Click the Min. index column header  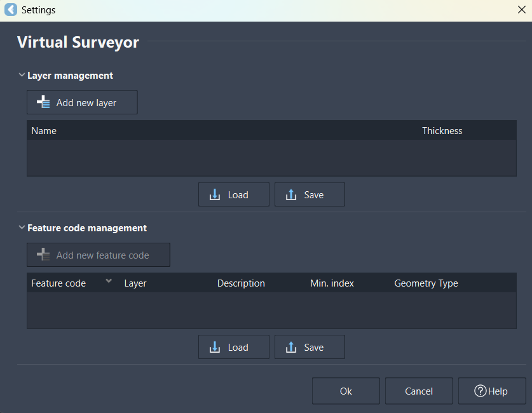click(x=332, y=283)
